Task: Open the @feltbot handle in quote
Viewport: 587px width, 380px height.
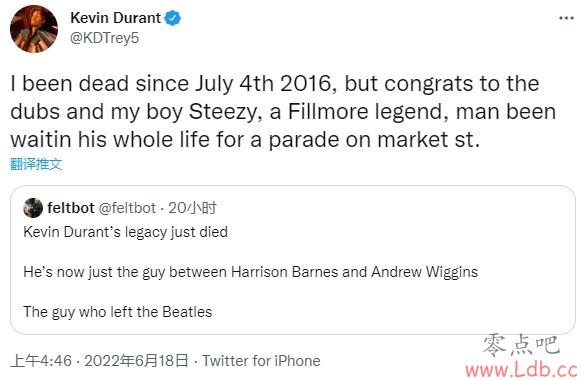Action: (x=127, y=207)
